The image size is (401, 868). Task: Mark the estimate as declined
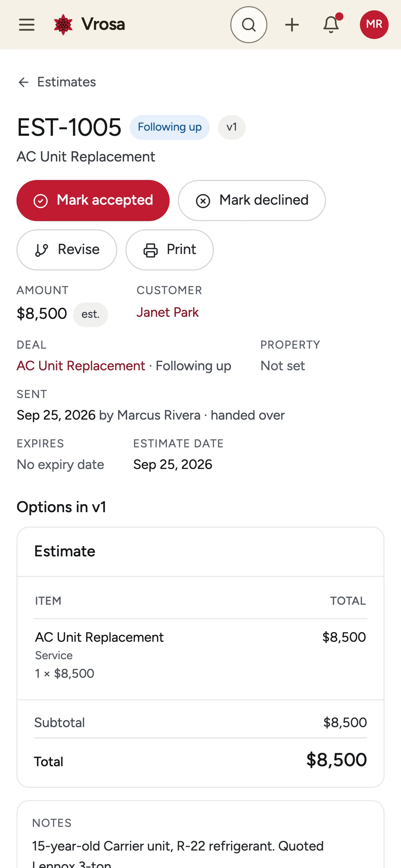tap(252, 201)
